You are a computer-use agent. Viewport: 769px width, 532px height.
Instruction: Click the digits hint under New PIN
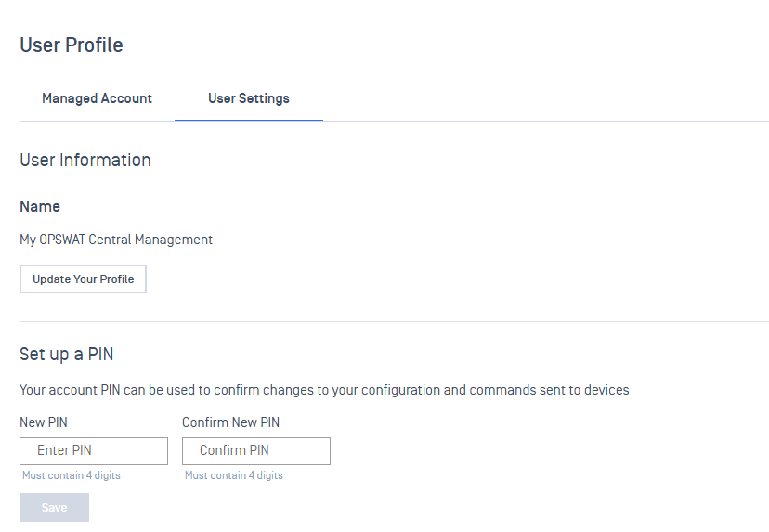[x=72, y=475]
